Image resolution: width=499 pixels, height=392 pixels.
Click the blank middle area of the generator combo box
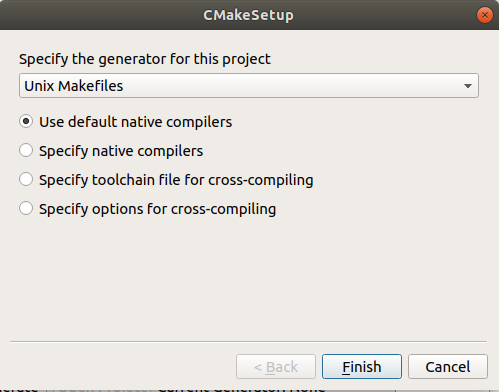(290, 86)
